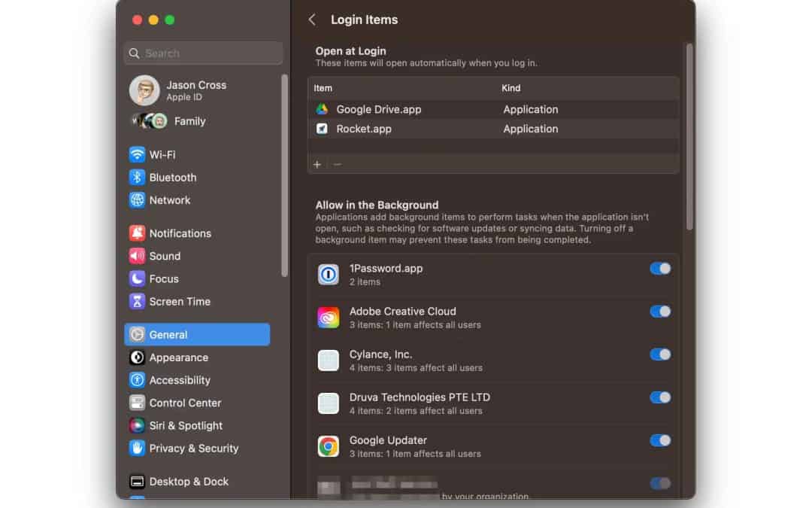The width and height of the screenshot is (812, 508).
Task: Select the Network globe icon
Action: pyautogui.click(x=137, y=200)
